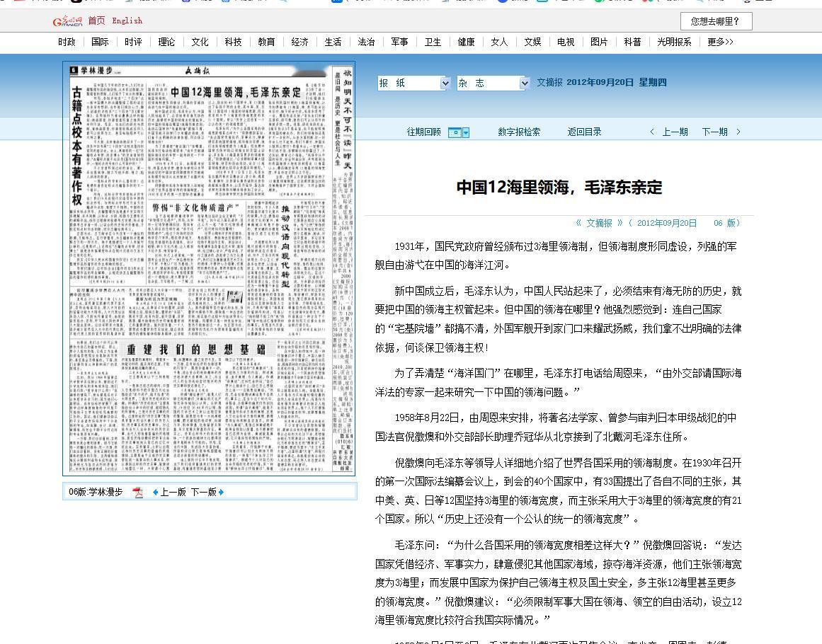822x644 pixels.
Task: Click the 数字报检索 link
Action: [518, 132]
